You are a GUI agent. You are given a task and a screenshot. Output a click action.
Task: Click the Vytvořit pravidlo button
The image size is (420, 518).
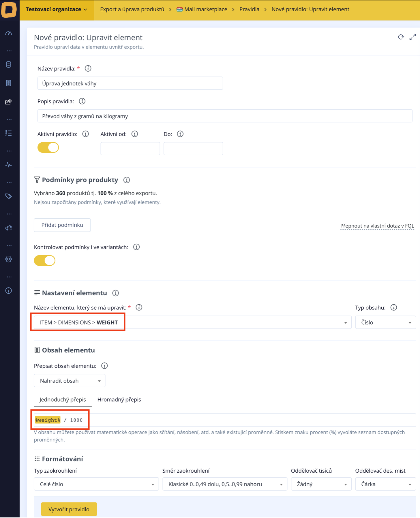(x=69, y=509)
